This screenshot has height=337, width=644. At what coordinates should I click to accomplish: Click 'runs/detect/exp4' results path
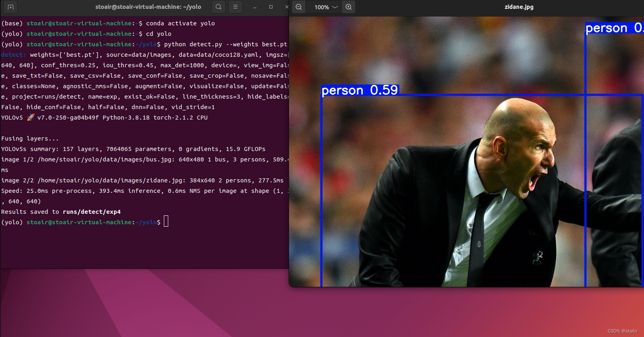92,212
